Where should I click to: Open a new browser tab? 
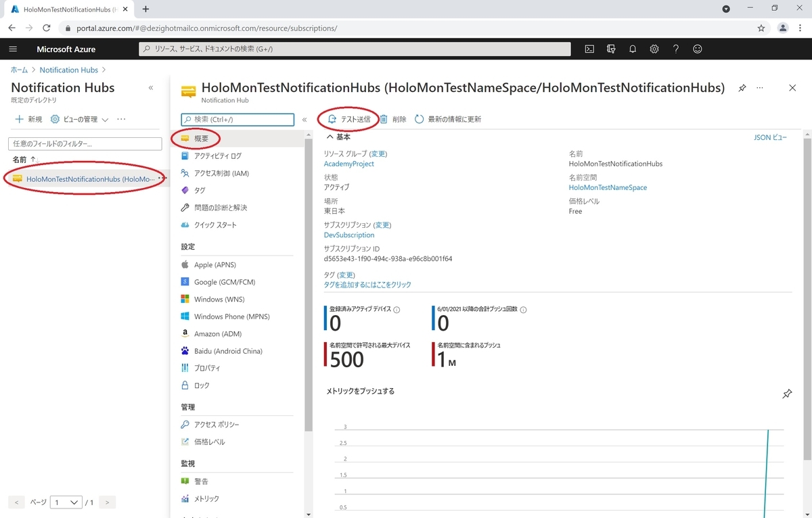point(145,9)
